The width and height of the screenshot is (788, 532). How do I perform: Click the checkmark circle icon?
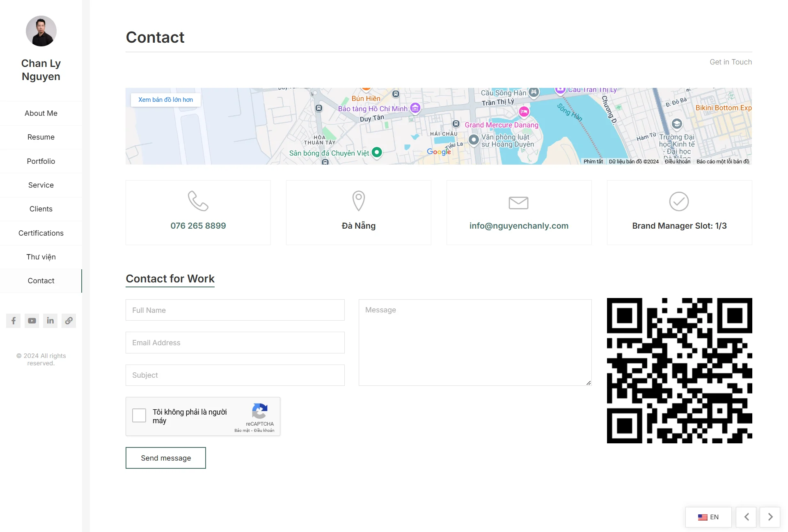click(679, 202)
